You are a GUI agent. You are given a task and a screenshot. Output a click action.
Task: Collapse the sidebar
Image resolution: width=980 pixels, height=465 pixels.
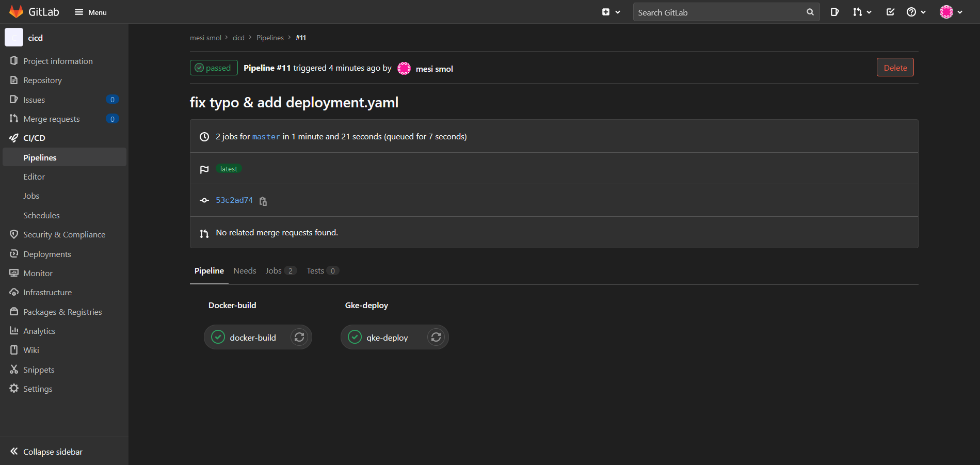(x=64, y=452)
